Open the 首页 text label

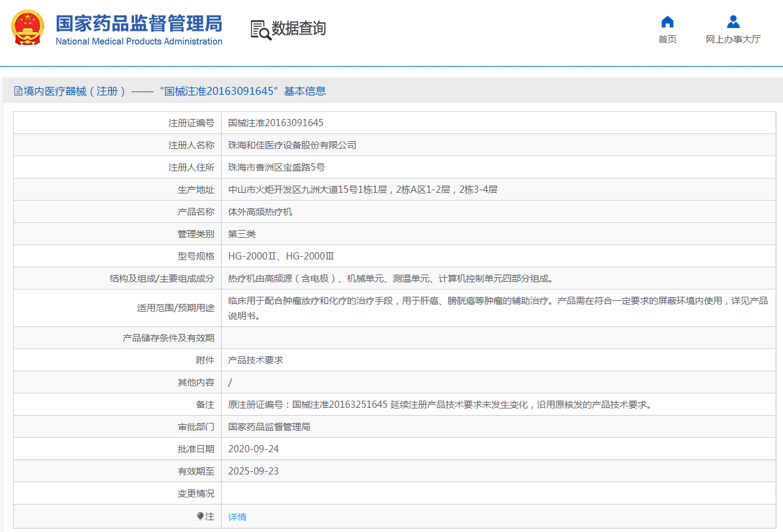coord(667,40)
